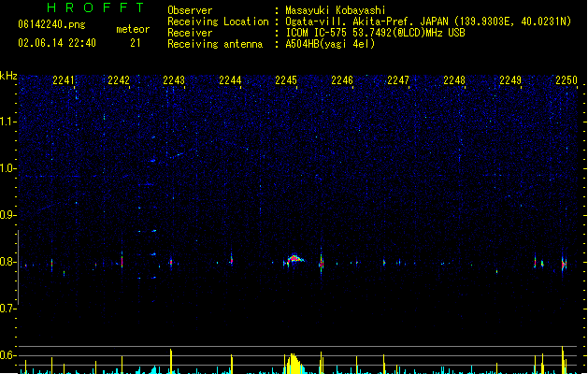Image resolution: width=588 pixels, height=374 pixels.
Task: Click the 0.7 kHz frequency label
Action: point(7,309)
